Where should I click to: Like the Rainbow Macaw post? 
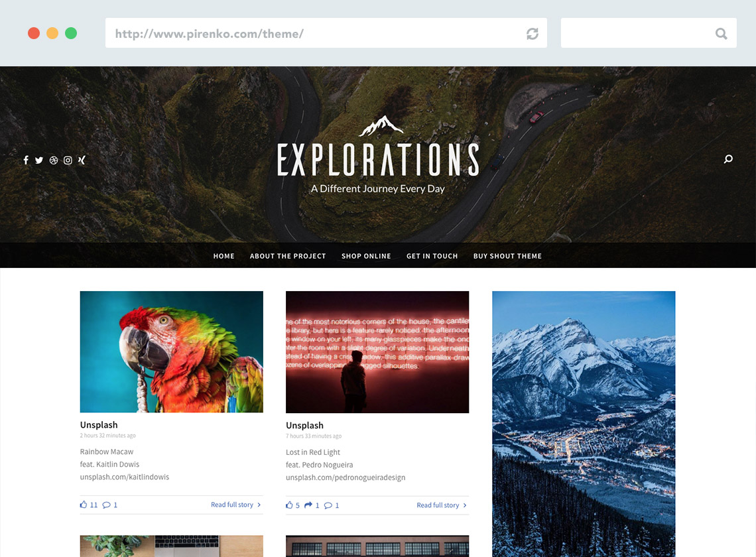pos(89,505)
